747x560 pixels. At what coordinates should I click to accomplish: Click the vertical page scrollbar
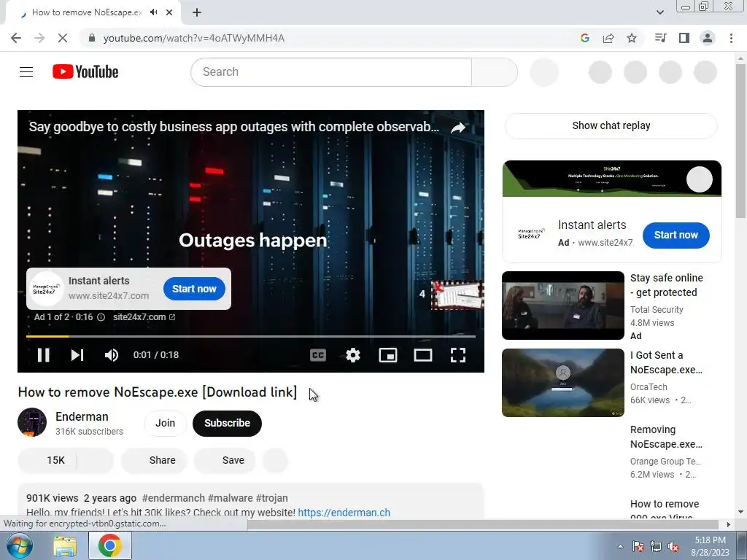tap(740, 142)
